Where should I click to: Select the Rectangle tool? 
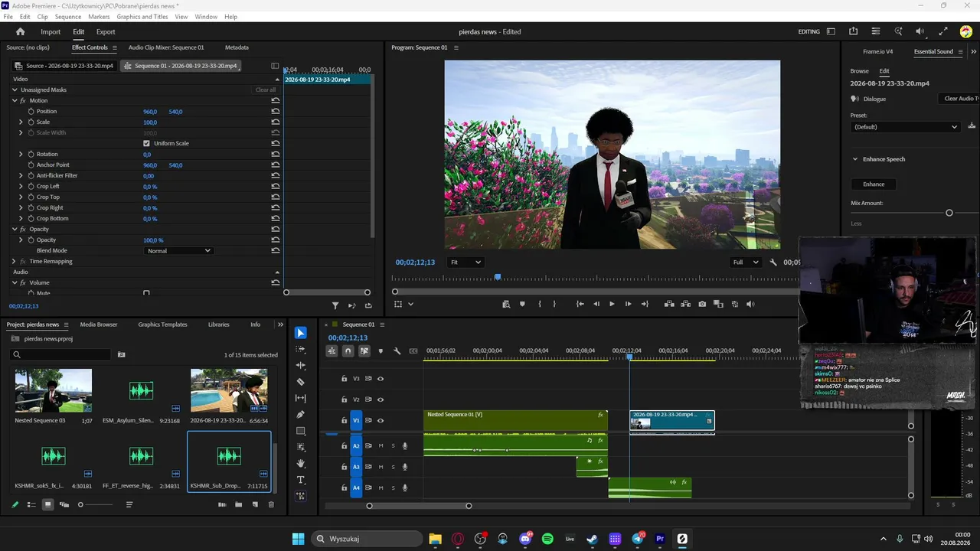301,431
